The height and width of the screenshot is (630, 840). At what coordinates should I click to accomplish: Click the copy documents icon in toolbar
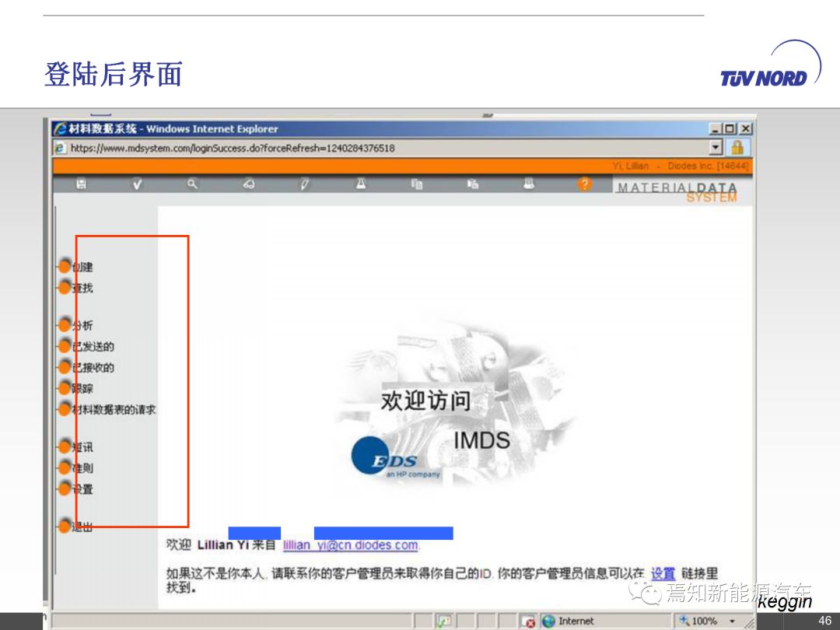point(417,184)
